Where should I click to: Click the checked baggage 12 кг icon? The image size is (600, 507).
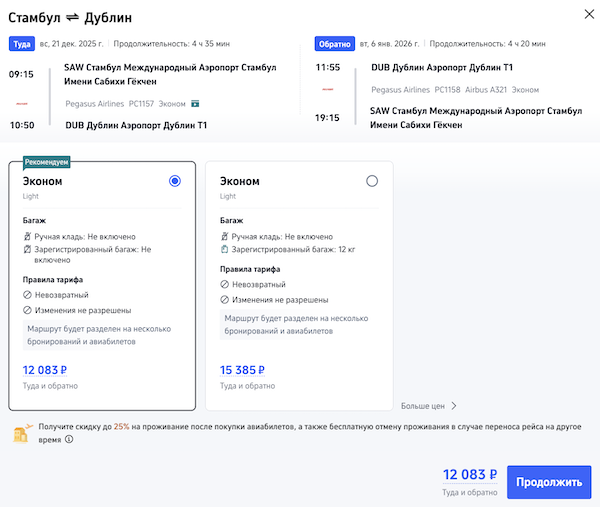click(x=224, y=249)
